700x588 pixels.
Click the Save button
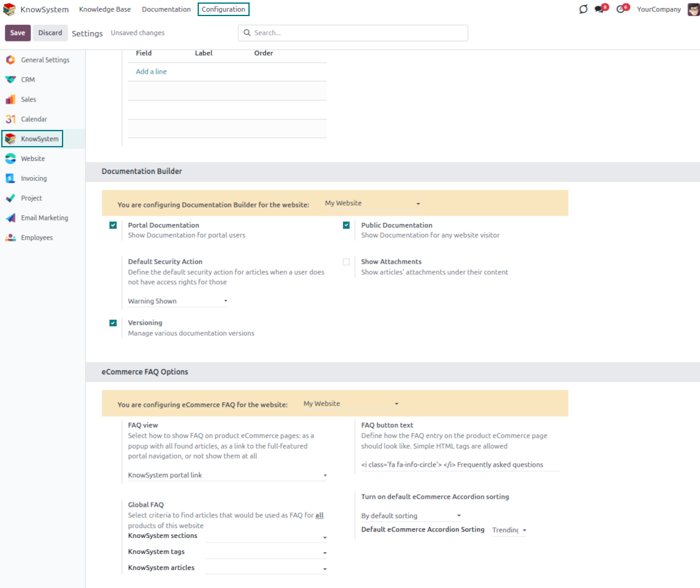pyautogui.click(x=17, y=33)
